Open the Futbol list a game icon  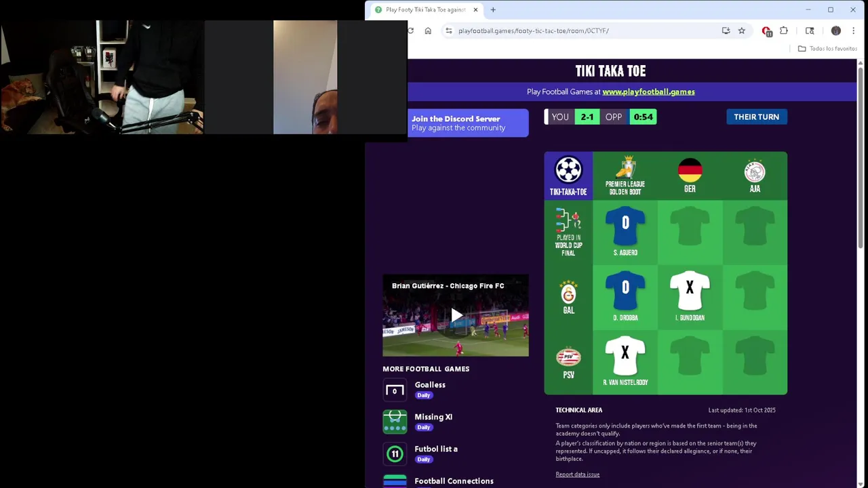395,453
